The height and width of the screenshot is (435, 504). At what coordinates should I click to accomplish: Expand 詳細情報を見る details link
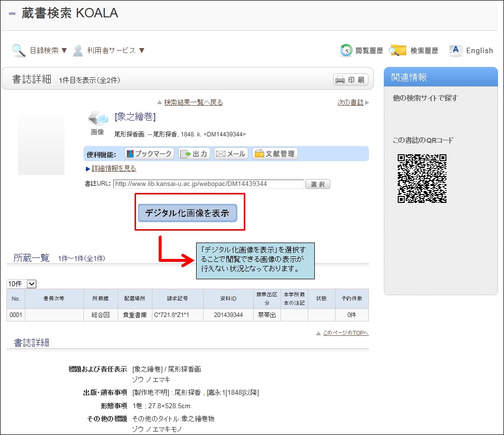(114, 169)
